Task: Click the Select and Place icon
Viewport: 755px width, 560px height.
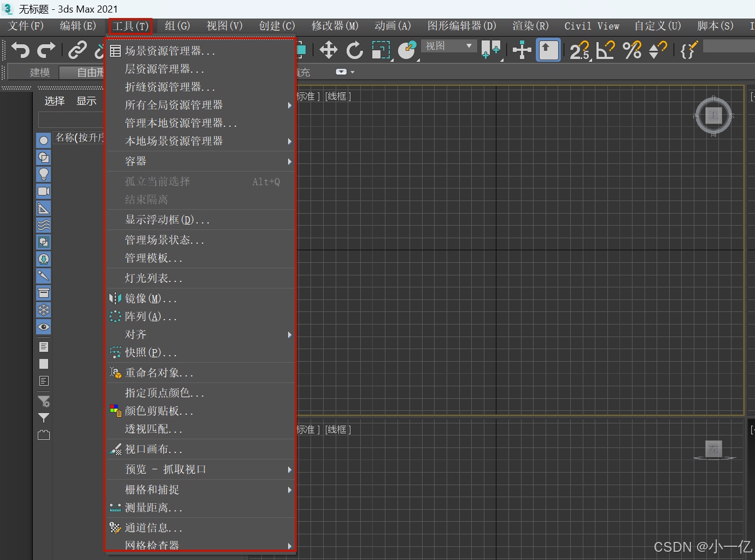Action: tap(407, 50)
